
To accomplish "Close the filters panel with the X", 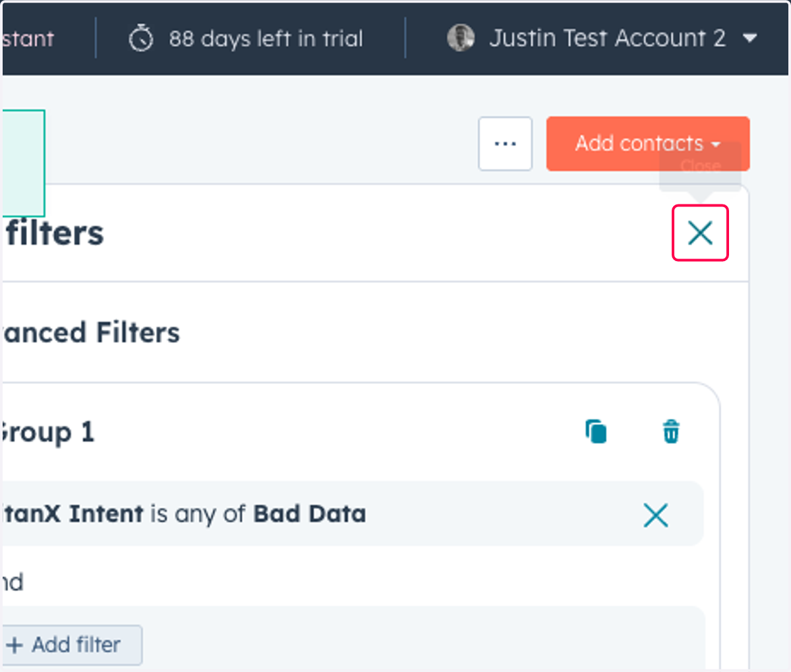I will pos(700,233).
